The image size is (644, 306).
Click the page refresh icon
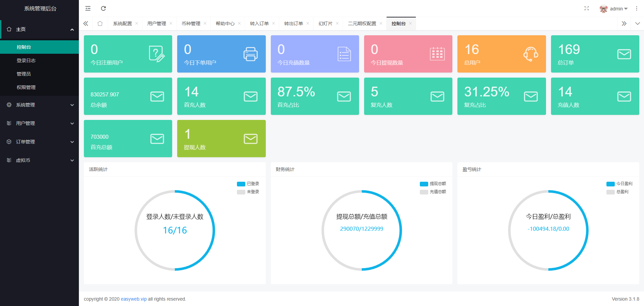tap(103, 8)
